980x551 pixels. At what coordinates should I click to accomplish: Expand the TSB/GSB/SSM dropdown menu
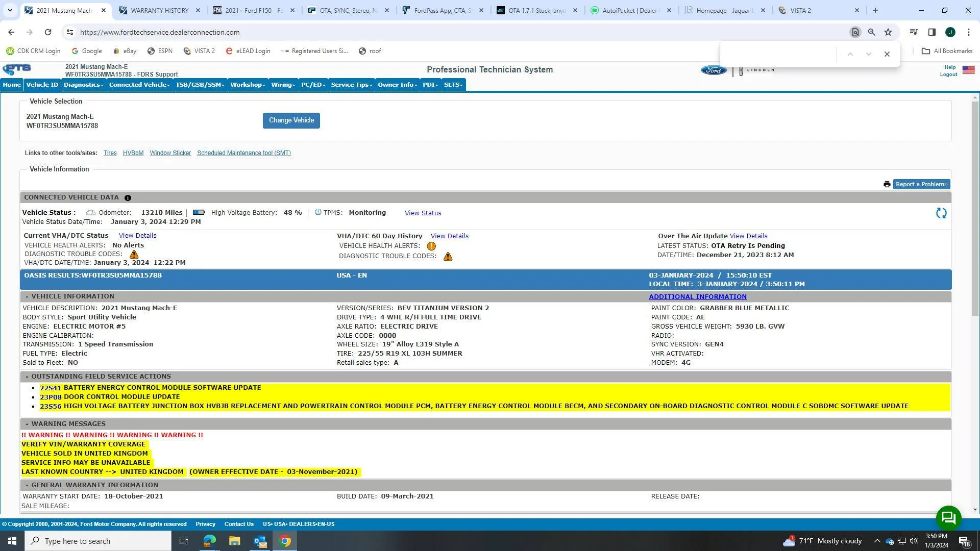pyautogui.click(x=200, y=85)
